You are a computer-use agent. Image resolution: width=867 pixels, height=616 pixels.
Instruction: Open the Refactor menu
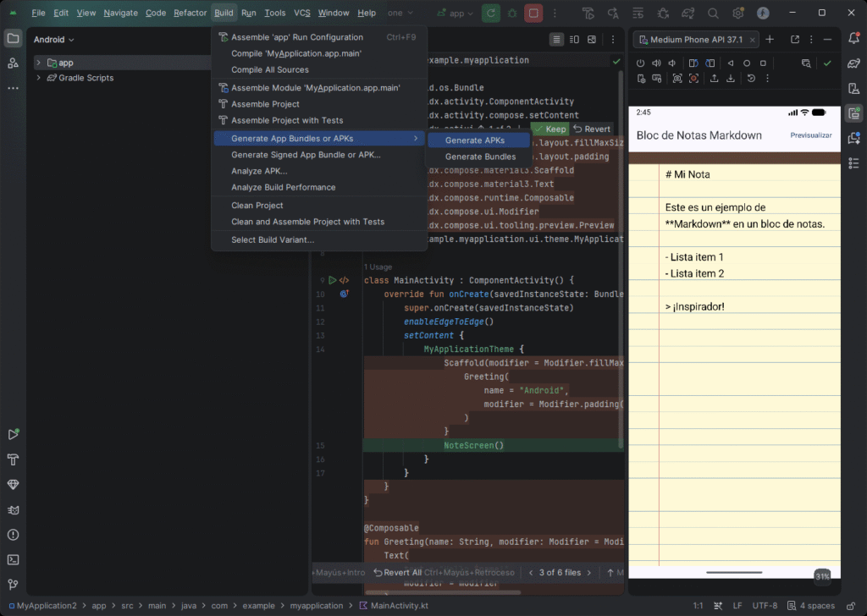point(190,13)
